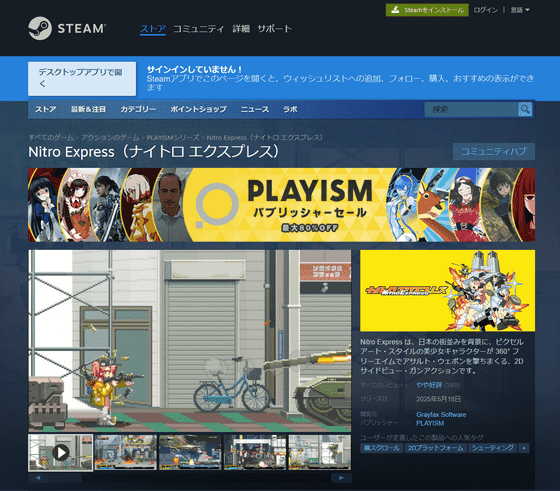Open the コミュニティ top menu
This screenshot has width=560, height=491.
pyautogui.click(x=199, y=29)
